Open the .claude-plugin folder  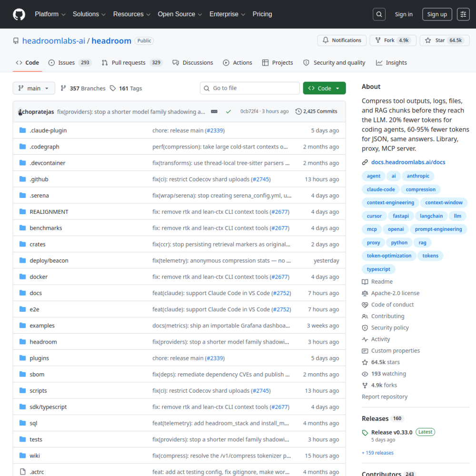(x=48, y=130)
